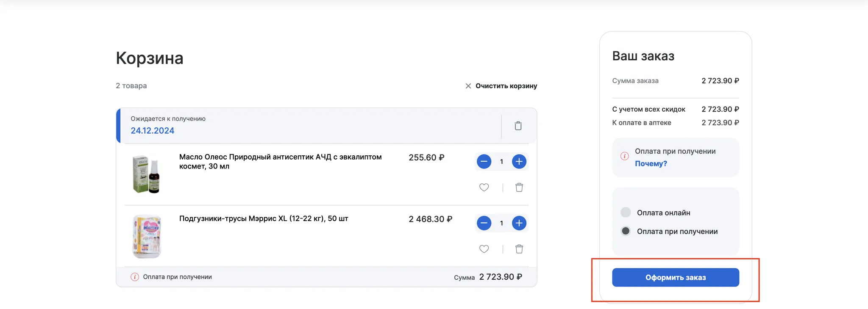Open the Почему? explanation link
The width and height of the screenshot is (868, 309).
(x=651, y=164)
